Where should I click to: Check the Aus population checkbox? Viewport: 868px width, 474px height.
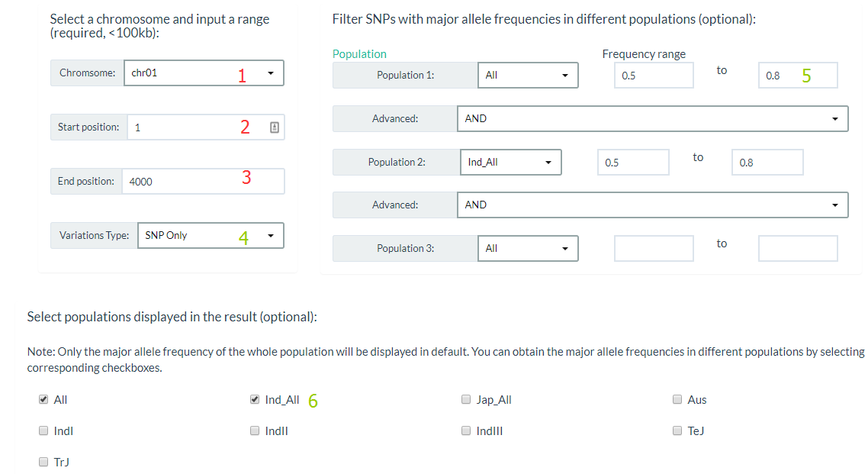[x=677, y=399]
